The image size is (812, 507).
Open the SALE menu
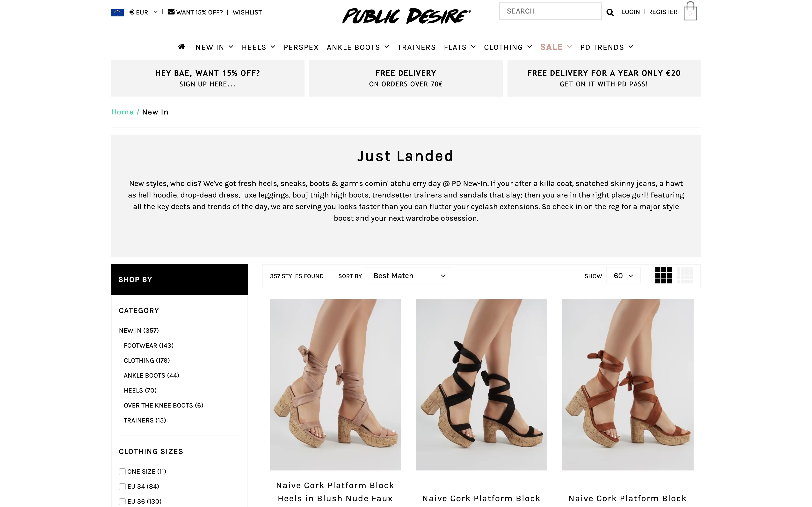[556, 47]
